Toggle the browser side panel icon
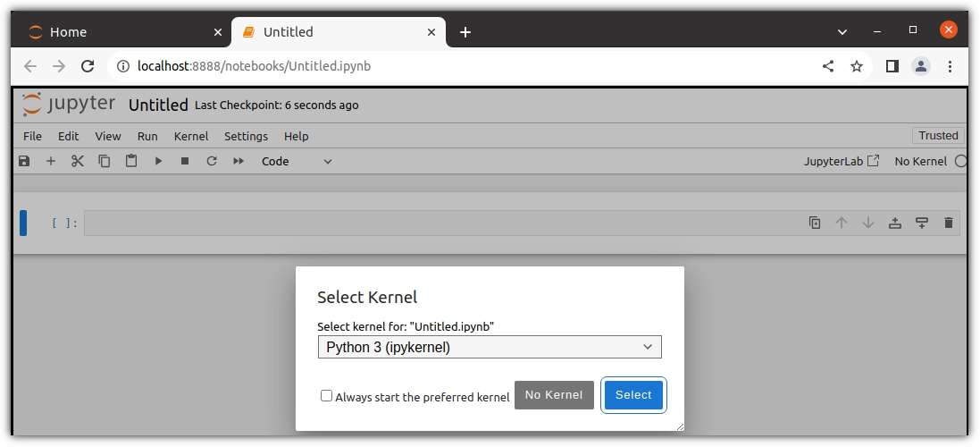Viewport: 980px width, 447px height. tap(892, 66)
